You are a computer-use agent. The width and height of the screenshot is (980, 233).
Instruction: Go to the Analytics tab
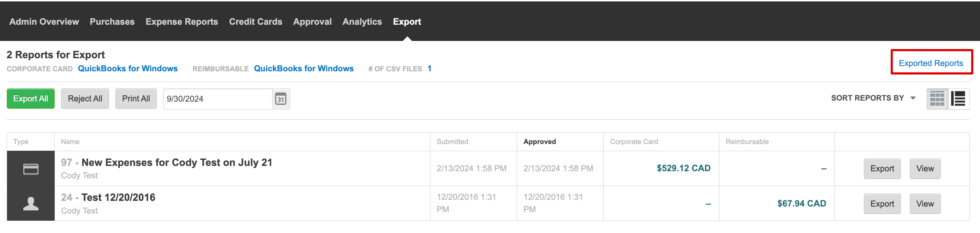(x=362, y=22)
